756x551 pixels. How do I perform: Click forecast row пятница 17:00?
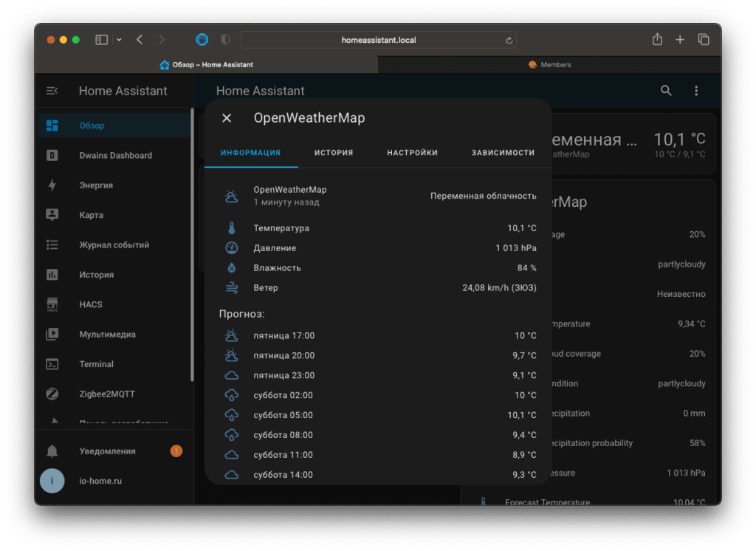point(378,336)
